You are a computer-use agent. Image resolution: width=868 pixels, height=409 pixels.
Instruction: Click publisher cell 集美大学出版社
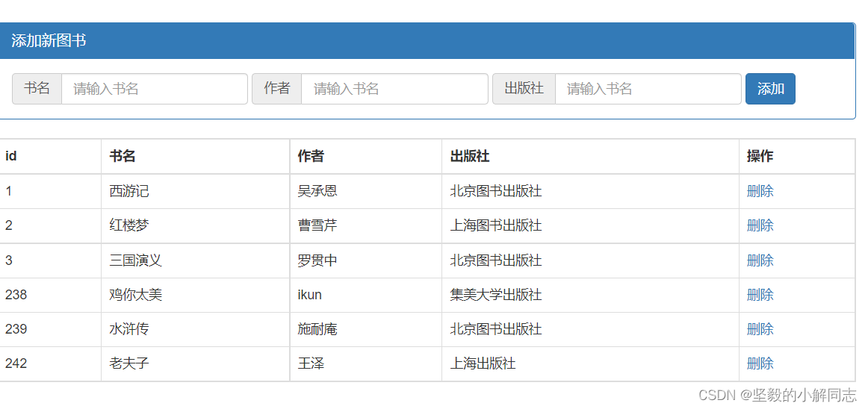coord(590,295)
